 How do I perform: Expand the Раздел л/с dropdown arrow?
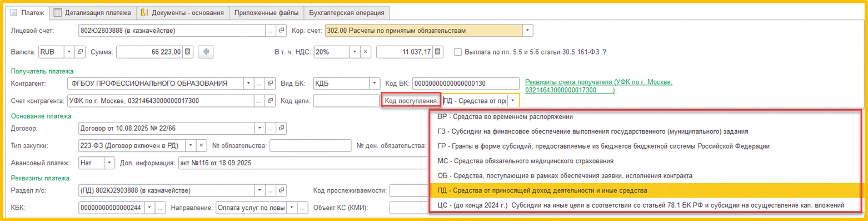[259, 191]
